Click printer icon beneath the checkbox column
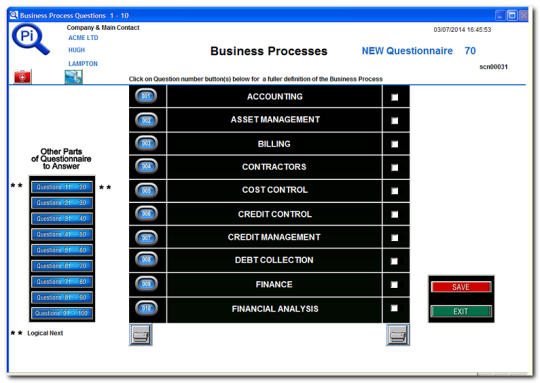 (x=398, y=334)
